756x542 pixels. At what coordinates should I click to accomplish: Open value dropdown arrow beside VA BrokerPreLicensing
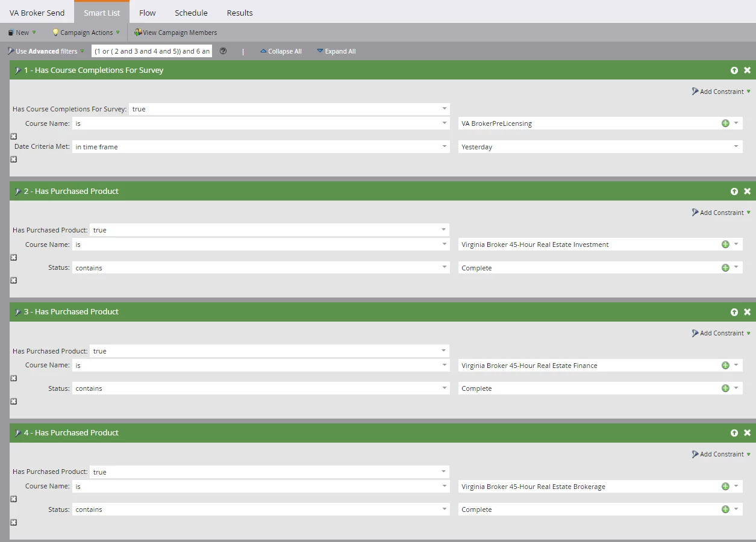(736, 123)
